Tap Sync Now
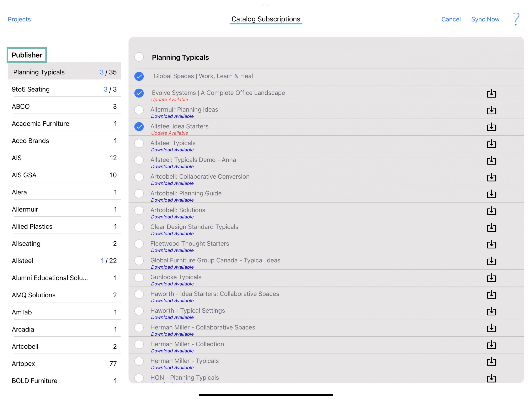The image size is (532, 399). (x=485, y=19)
